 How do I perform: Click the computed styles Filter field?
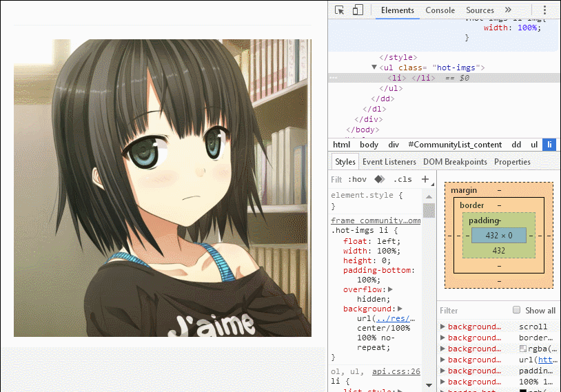point(473,311)
